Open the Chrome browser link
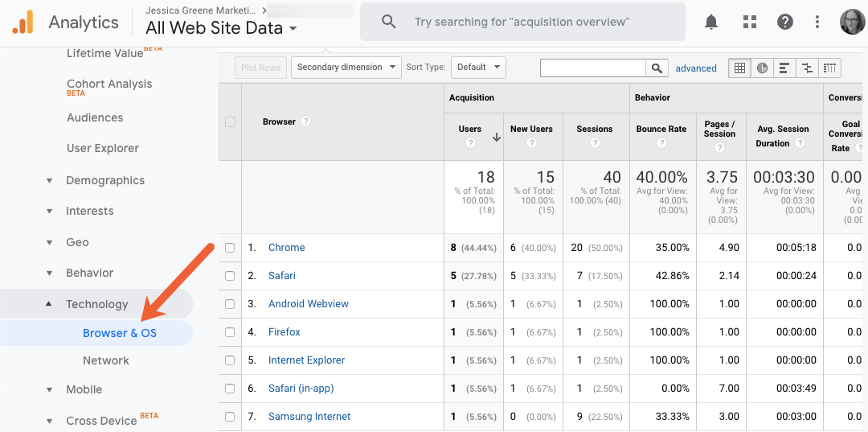 pyautogui.click(x=287, y=248)
